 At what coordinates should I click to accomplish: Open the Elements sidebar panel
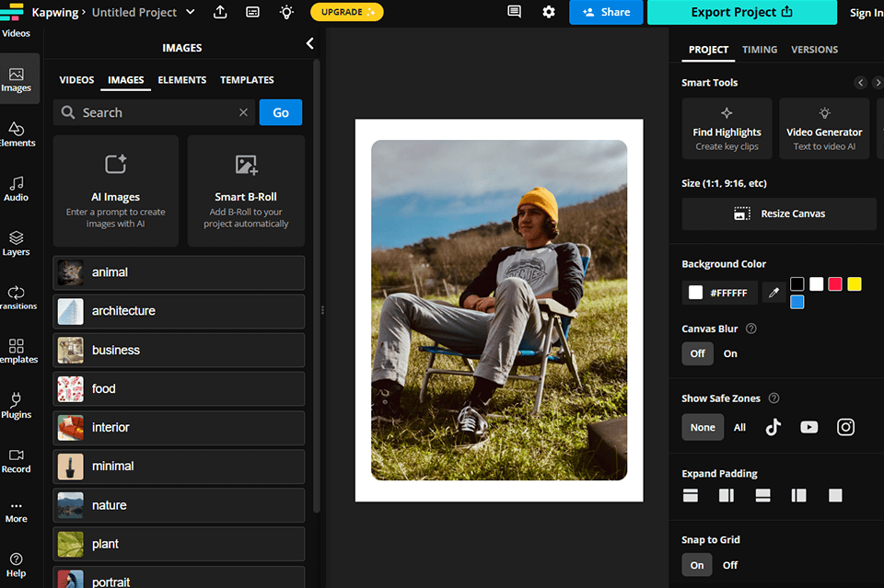click(17, 134)
